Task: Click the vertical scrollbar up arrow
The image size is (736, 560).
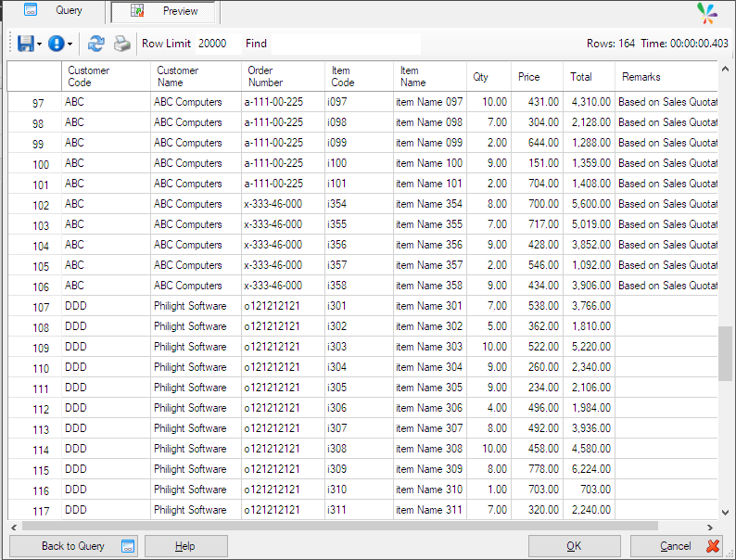Action: point(725,69)
